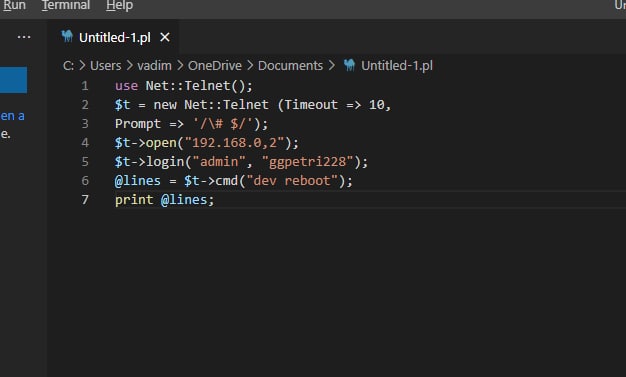The width and height of the screenshot is (626, 377).
Task: Click the "192.168.0,2" string
Action: pyautogui.click(x=234, y=143)
